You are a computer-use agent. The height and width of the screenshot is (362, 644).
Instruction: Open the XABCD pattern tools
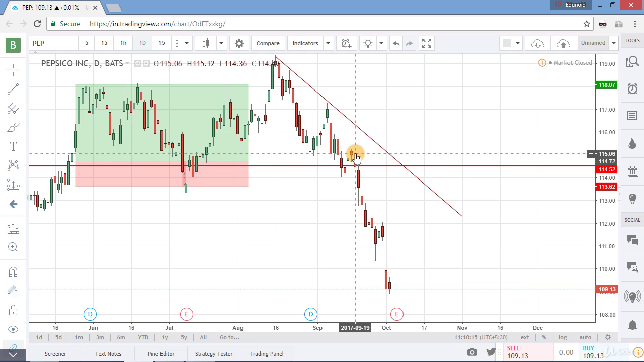pos(13,165)
